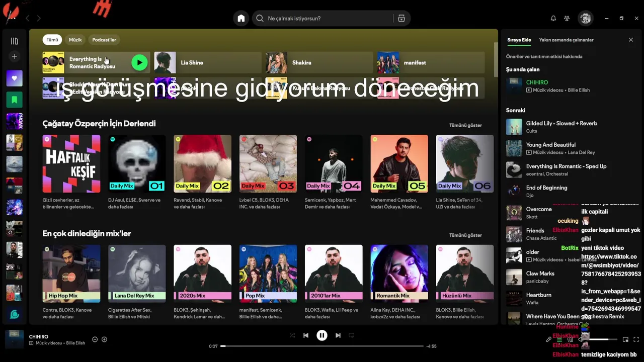
Task: Select 'End of Beginning' in the queue
Action: (572, 191)
